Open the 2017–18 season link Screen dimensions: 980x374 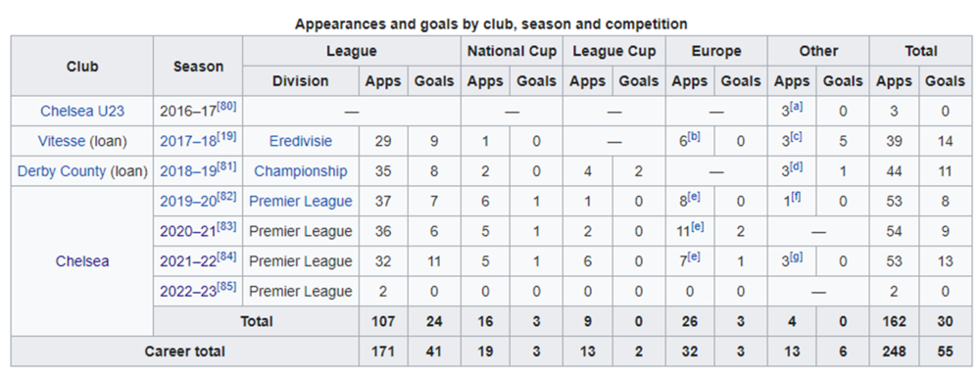188,142
